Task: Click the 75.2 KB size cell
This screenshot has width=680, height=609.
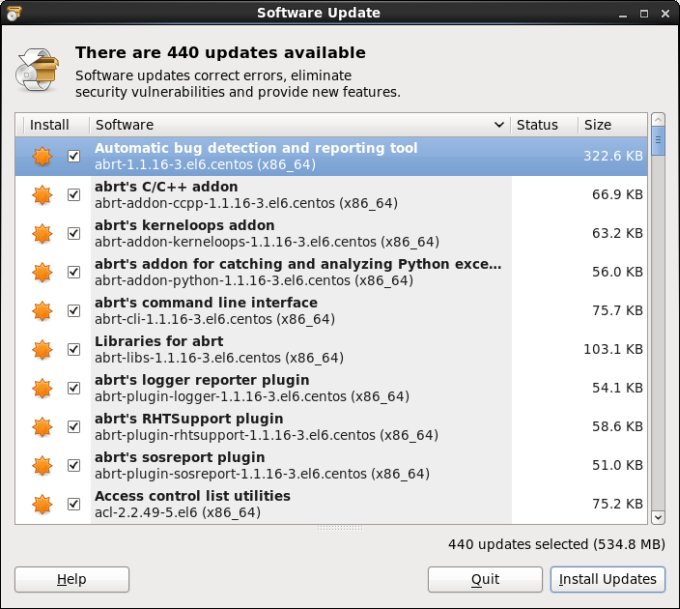Action: pos(618,503)
